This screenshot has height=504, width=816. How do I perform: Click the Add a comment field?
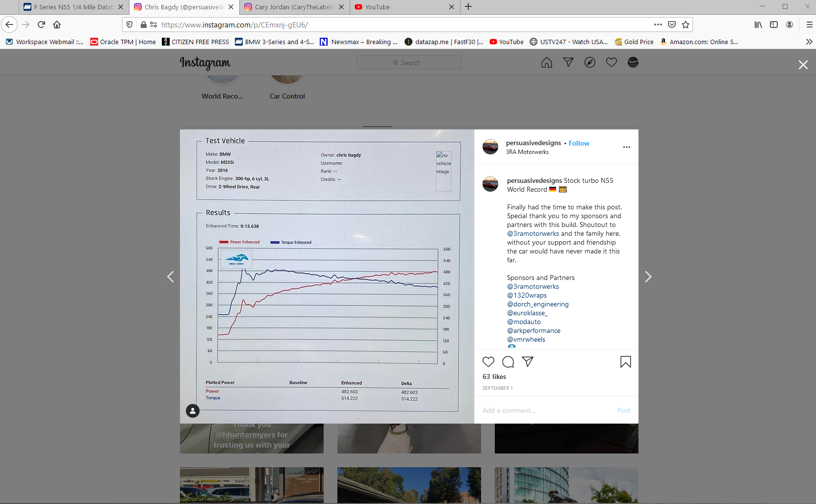tap(547, 410)
